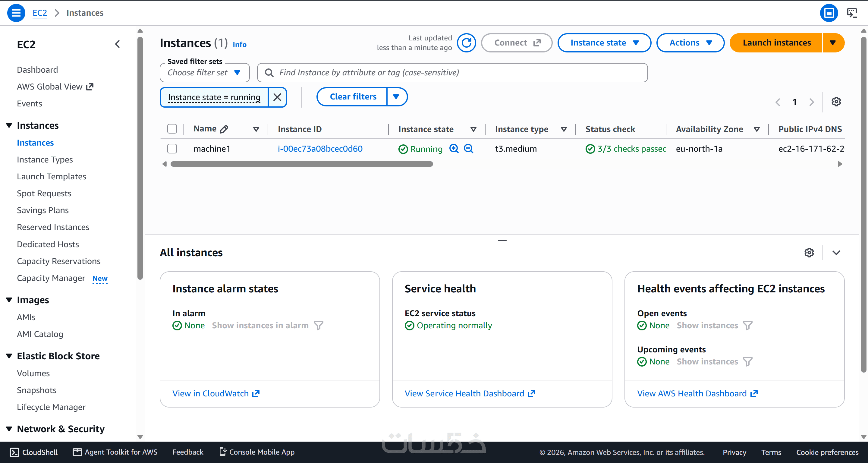
Task: Select all instances checkbox in table header
Action: 172,129
